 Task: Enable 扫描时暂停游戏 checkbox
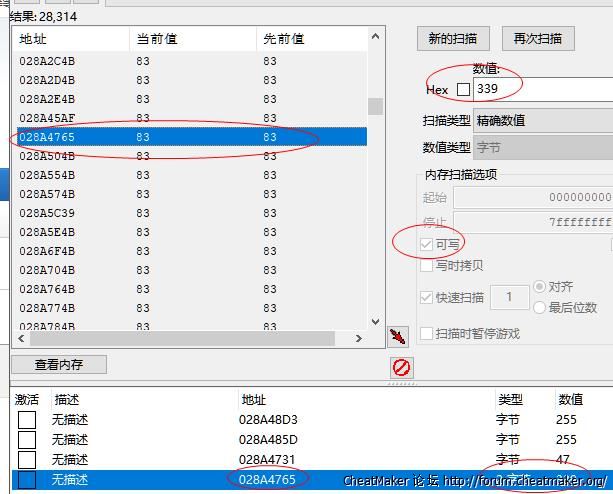click(x=427, y=333)
